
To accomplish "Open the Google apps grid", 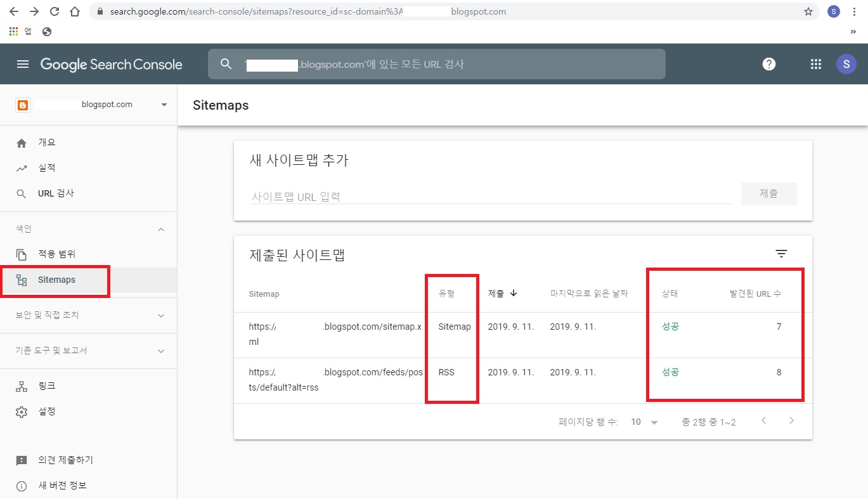I will [x=816, y=64].
